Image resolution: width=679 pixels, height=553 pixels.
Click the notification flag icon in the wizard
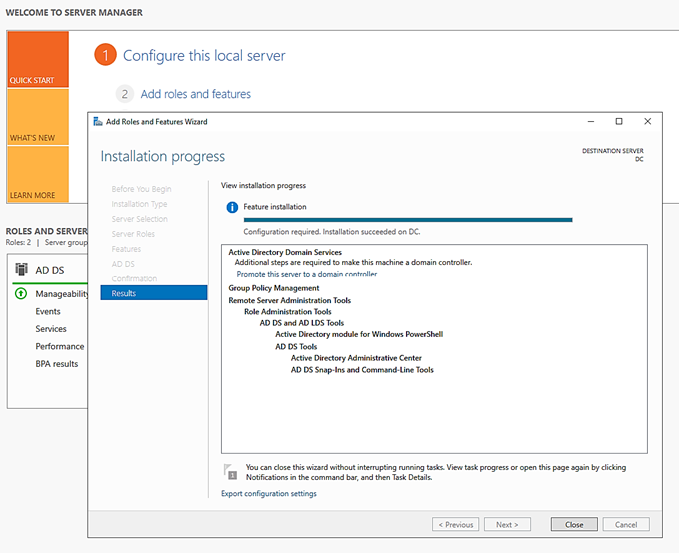231,470
